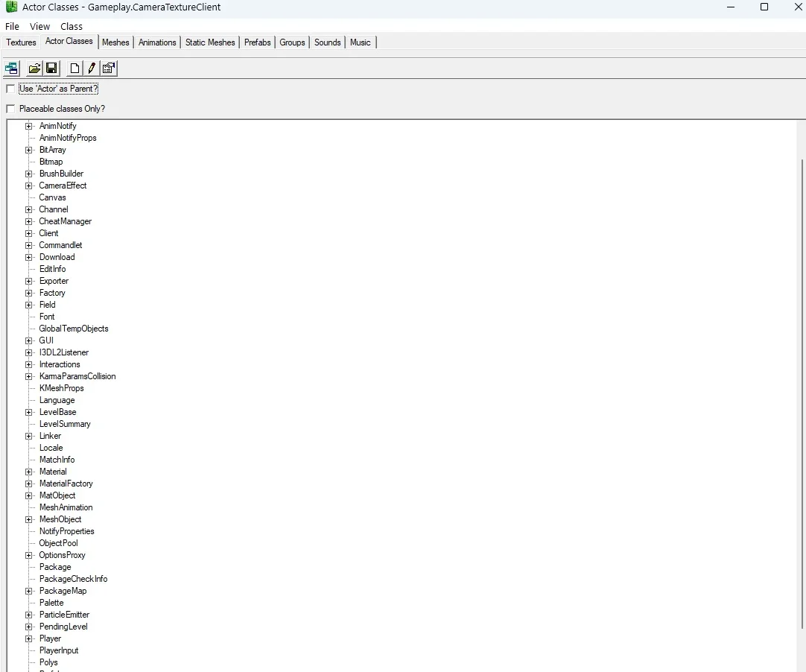Viewport: 806px width, 672px height.
Task: Click the dock/undock browser windows icon
Action: click(x=11, y=69)
